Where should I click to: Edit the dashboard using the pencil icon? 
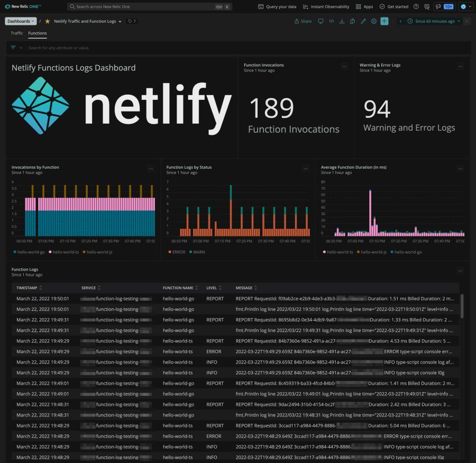(x=363, y=21)
